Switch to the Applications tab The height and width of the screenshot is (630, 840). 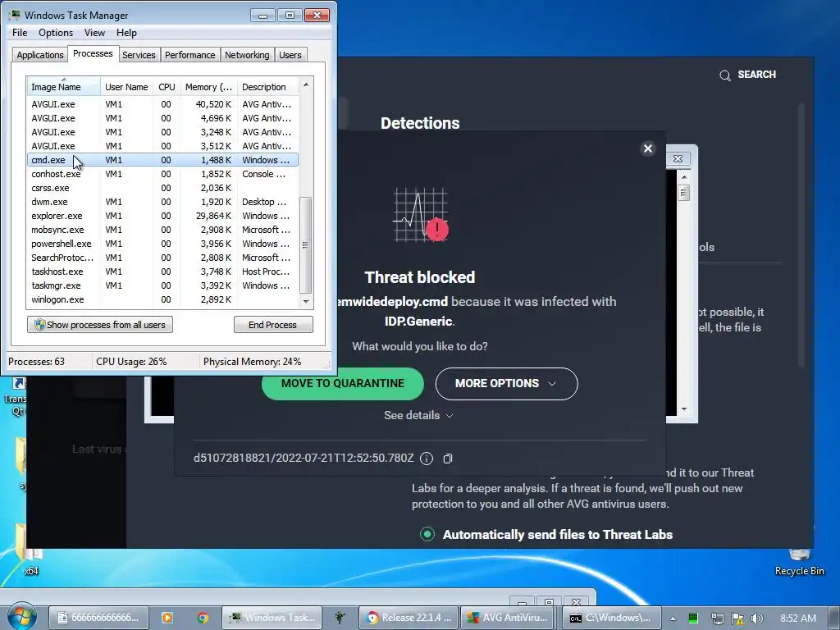click(40, 55)
